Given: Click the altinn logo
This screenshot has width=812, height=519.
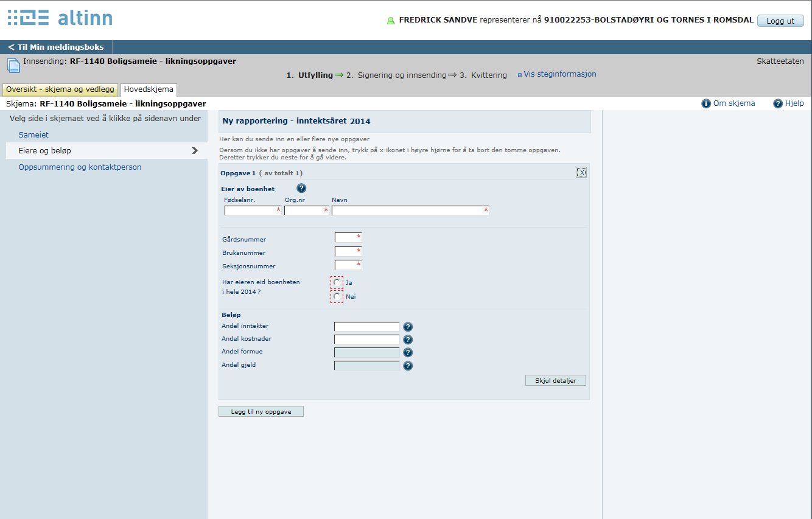Looking at the screenshot, I should click(60, 18).
